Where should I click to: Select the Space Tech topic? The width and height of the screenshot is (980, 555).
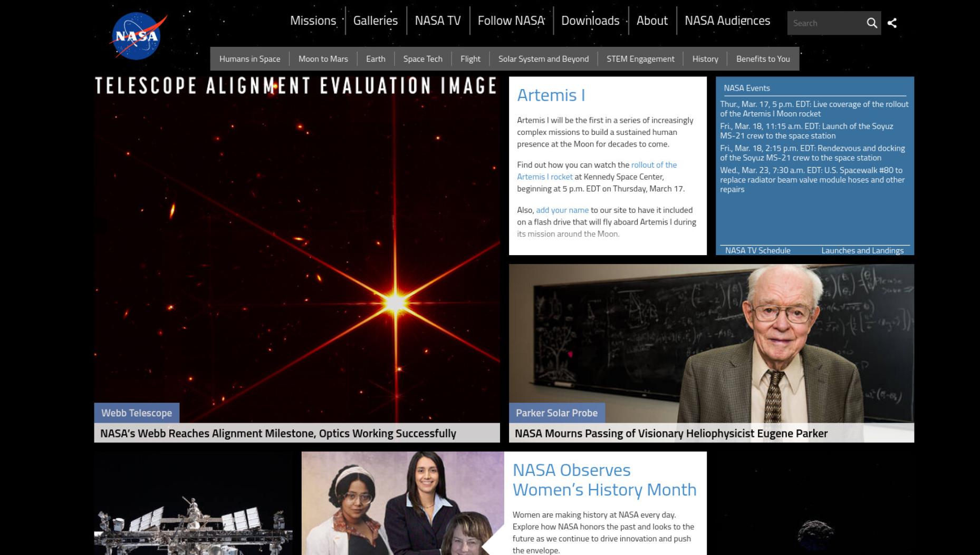[x=423, y=59]
